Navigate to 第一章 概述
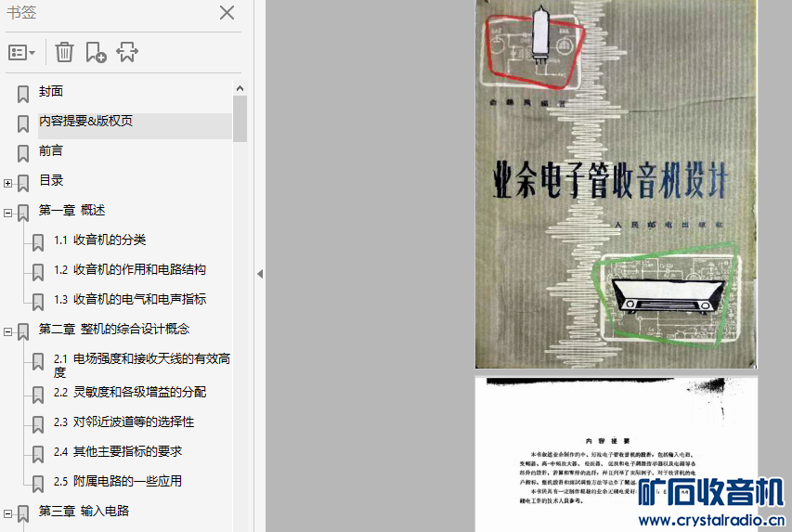This screenshot has width=792, height=532. (71, 210)
